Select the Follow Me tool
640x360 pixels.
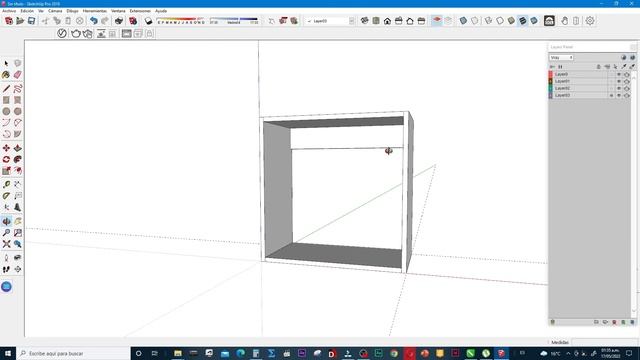(18, 160)
